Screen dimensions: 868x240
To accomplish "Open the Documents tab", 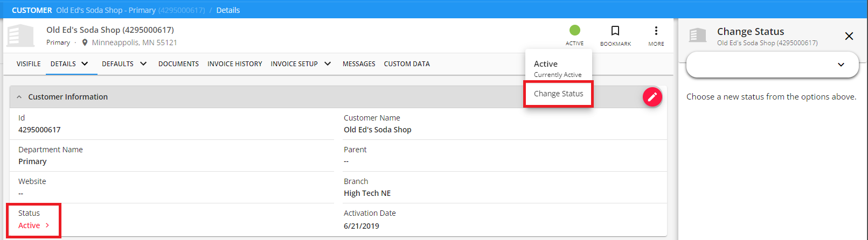I will click(x=178, y=63).
